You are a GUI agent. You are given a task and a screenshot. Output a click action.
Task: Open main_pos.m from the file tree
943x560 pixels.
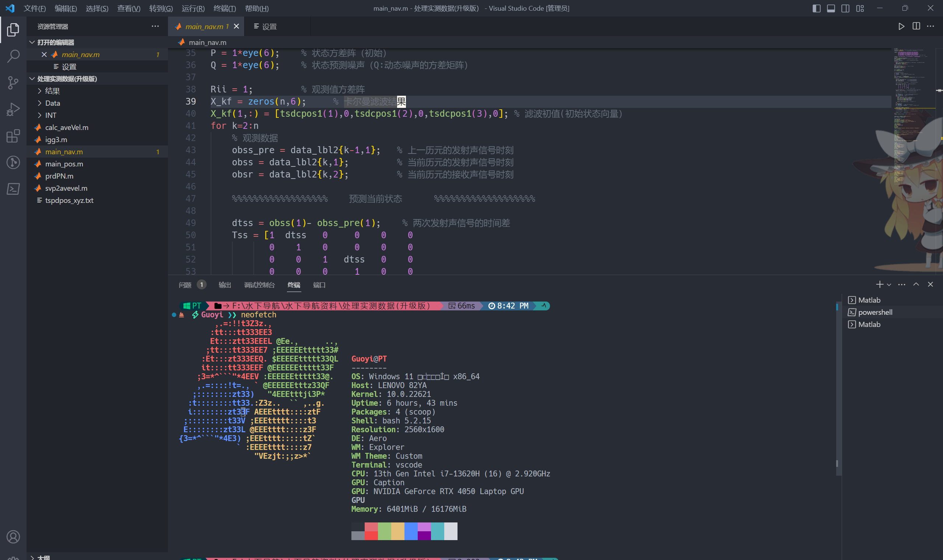(x=97, y=164)
